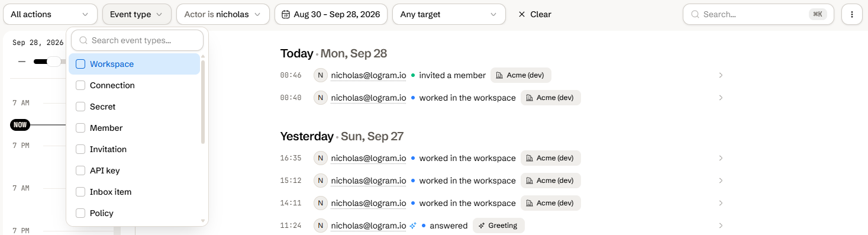Click the Yesterday Sun, Sep 27 heading
This screenshot has height=235, width=868.
342,136
